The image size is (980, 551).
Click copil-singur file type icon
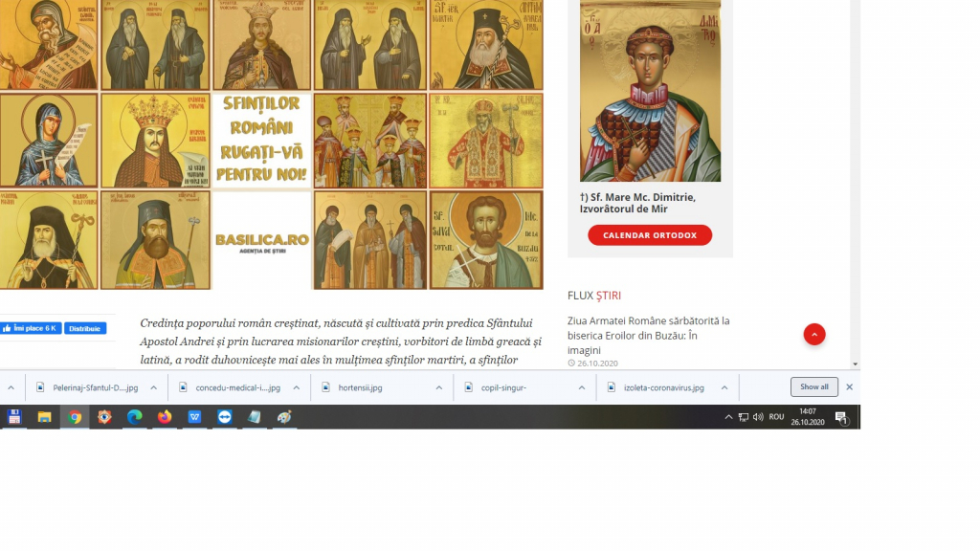[x=468, y=387]
